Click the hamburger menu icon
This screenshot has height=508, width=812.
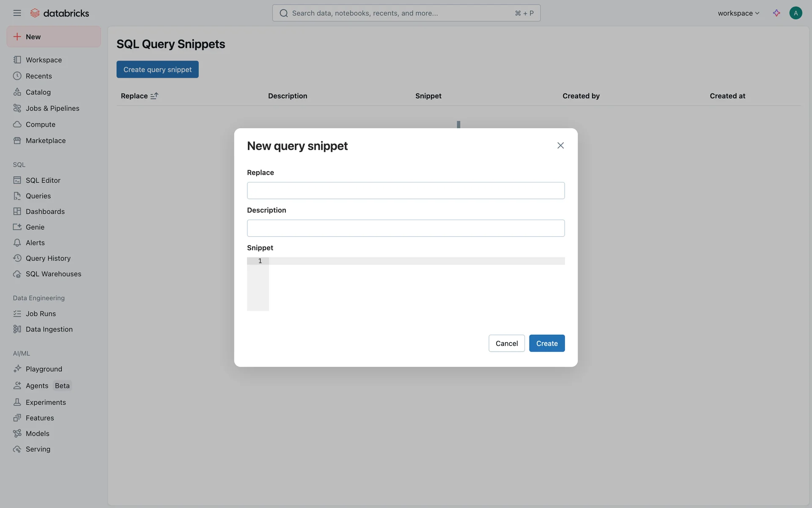tap(17, 13)
